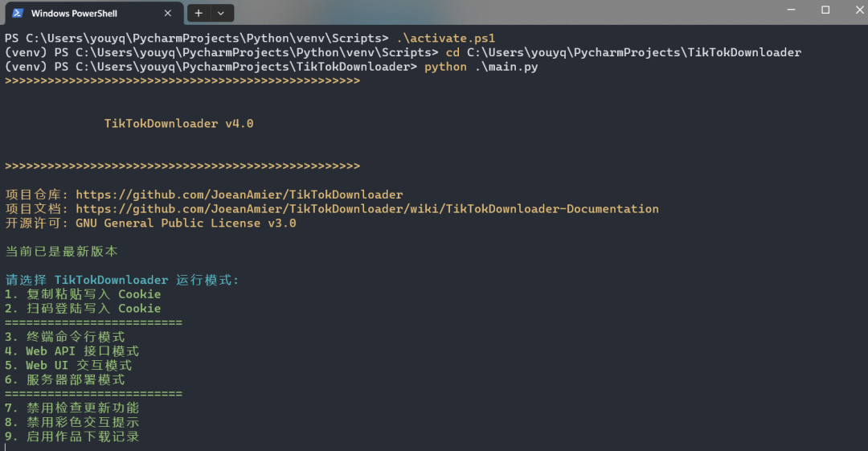Click option 5 Web UI 交互模式
The height and width of the screenshot is (451, 868).
coord(68,366)
